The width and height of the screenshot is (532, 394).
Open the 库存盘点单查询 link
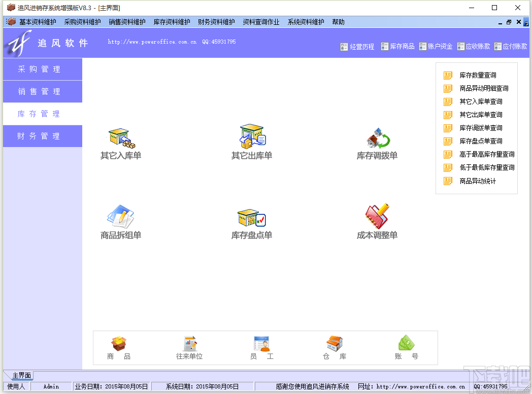[x=481, y=141]
